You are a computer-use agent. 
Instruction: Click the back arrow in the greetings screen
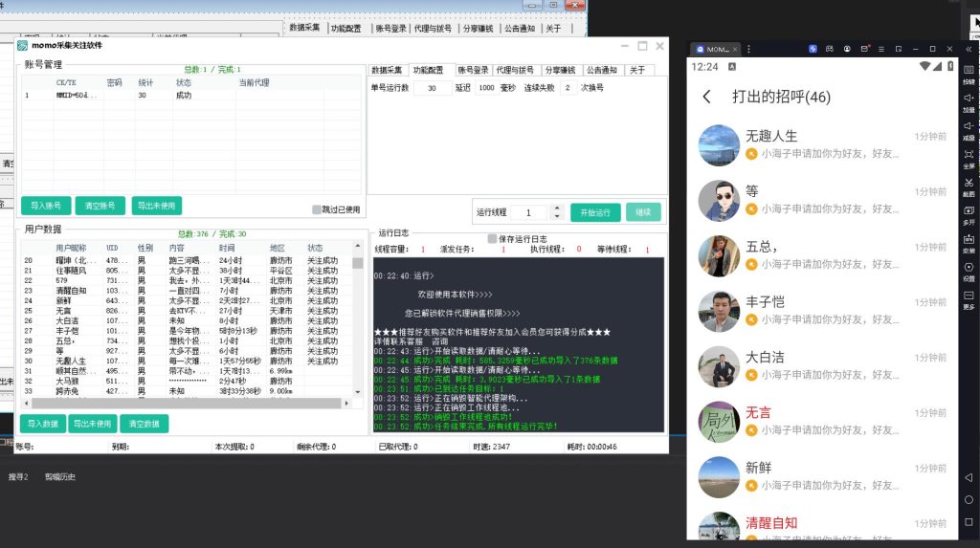tap(707, 97)
